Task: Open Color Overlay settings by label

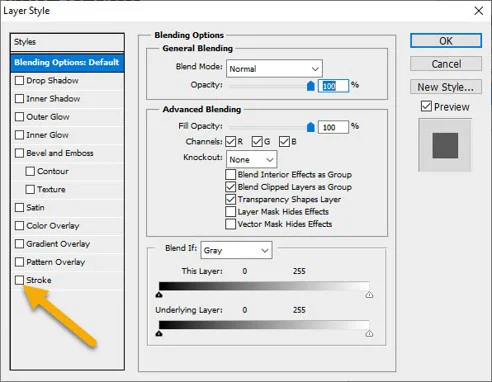Action: [53, 226]
